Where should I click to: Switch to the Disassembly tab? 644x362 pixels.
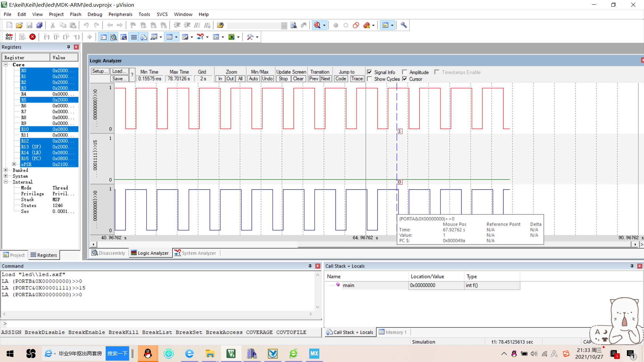(x=108, y=253)
